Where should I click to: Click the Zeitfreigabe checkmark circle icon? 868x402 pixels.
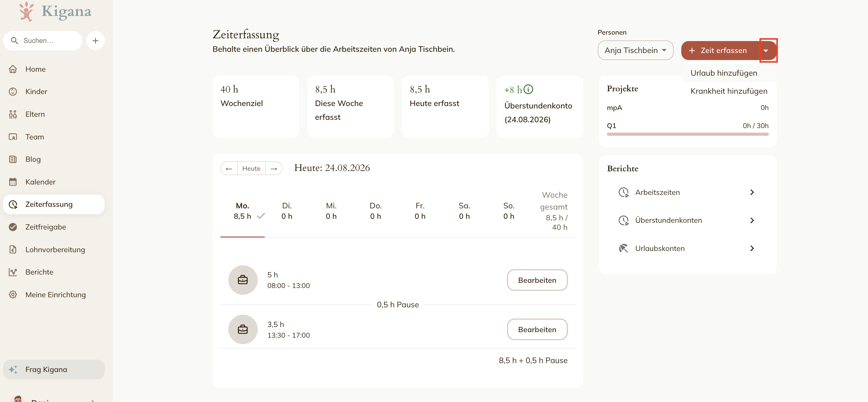click(13, 227)
